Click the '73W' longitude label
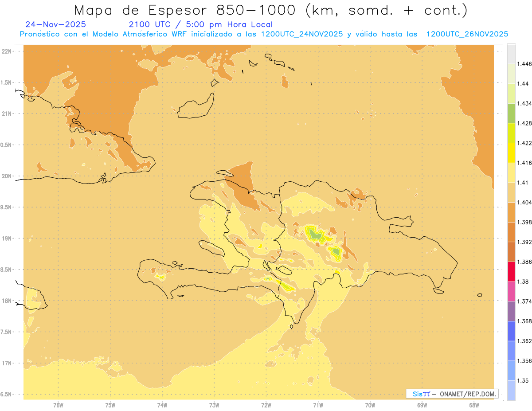 tap(214, 405)
